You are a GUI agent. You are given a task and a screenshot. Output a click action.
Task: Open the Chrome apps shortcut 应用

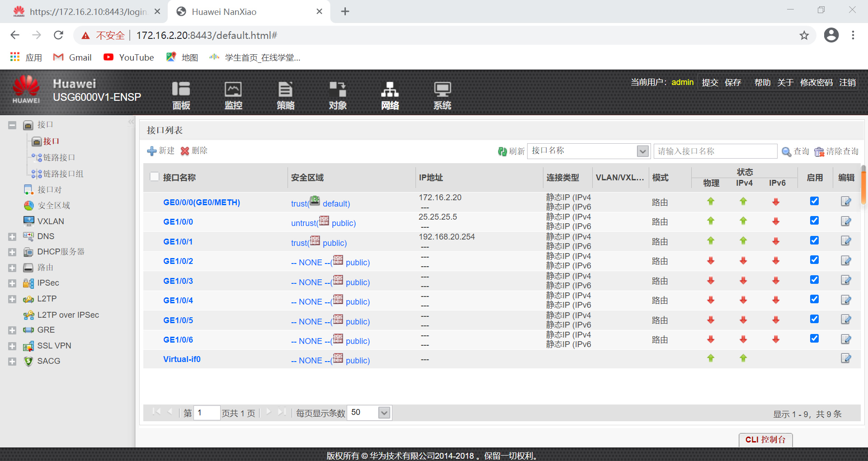pyautogui.click(x=26, y=57)
